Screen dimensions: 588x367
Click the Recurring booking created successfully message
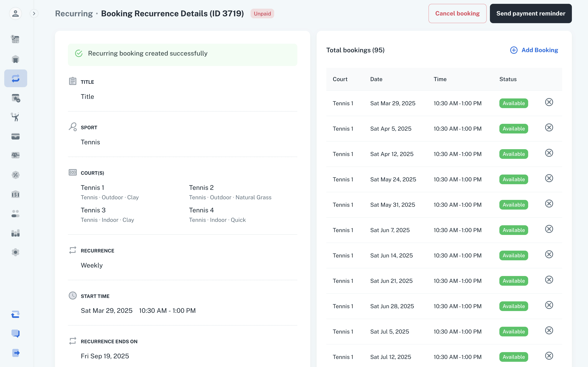(148, 53)
